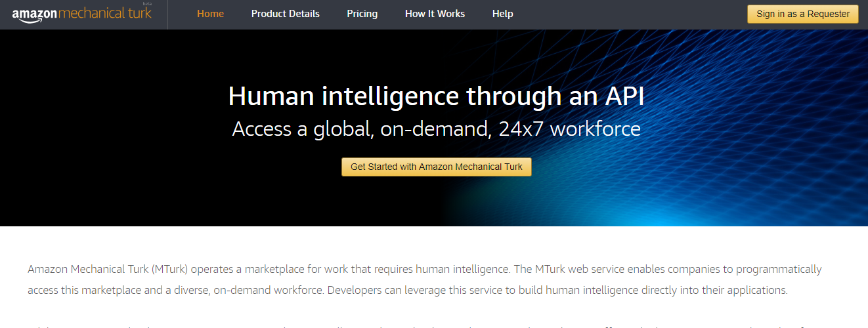Click the orange 'mechanical turk' logo text
The image size is (868, 328).
click(105, 13)
